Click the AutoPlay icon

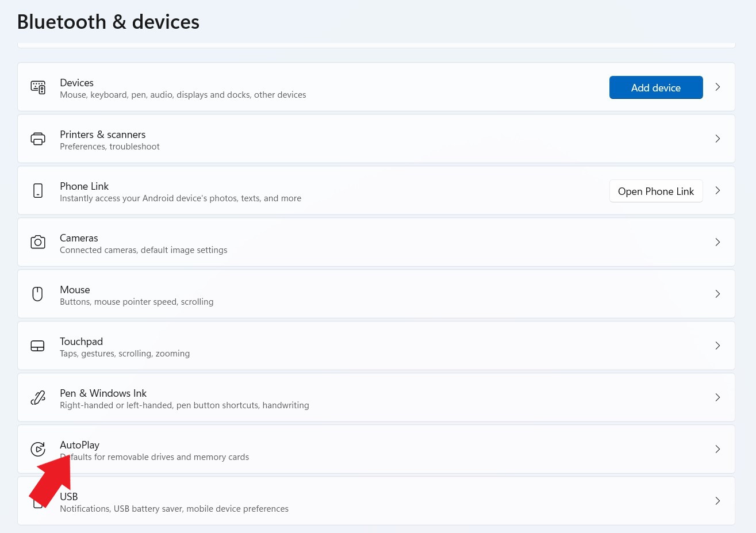38,449
